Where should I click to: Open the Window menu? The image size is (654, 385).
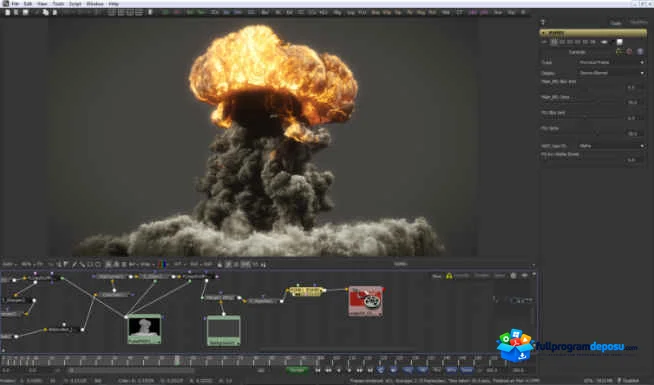click(95, 4)
